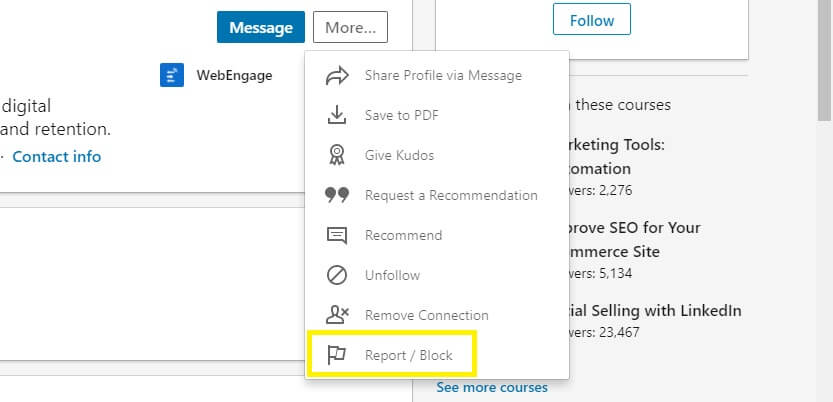Viewport: 833px width, 402px height.
Task: Click the Recommend speech bubble icon
Action: click(337, 235)
